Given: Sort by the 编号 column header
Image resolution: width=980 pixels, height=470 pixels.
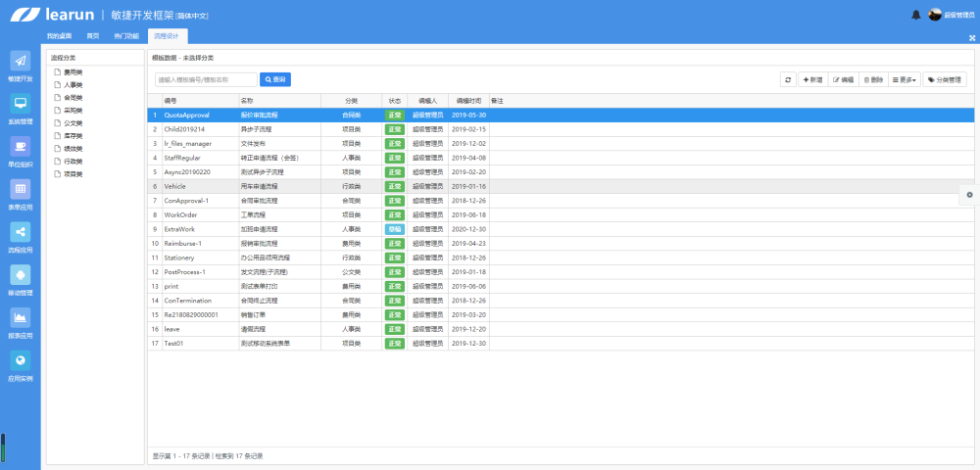Looking at the screenshot, I should tap(201, 101).
